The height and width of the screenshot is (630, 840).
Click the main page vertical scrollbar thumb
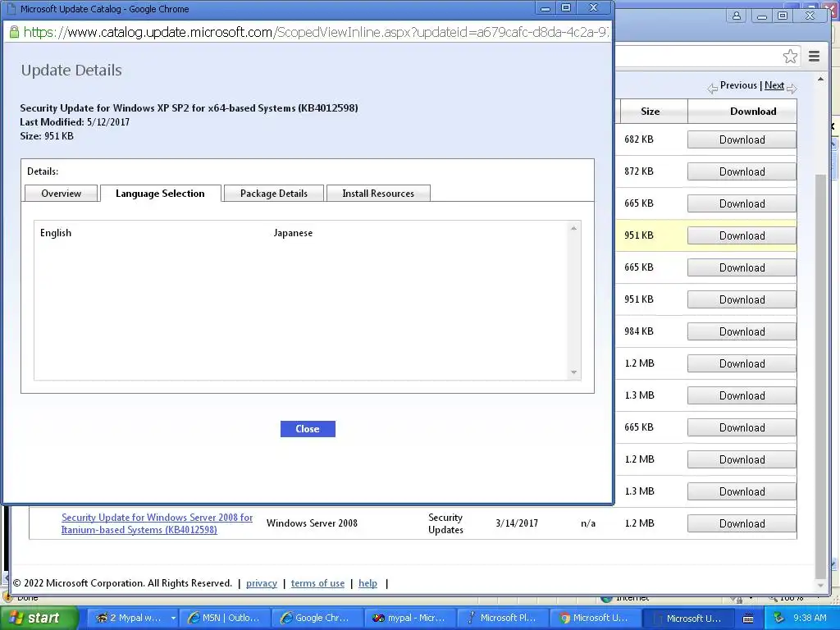click(x=820, y=375)
